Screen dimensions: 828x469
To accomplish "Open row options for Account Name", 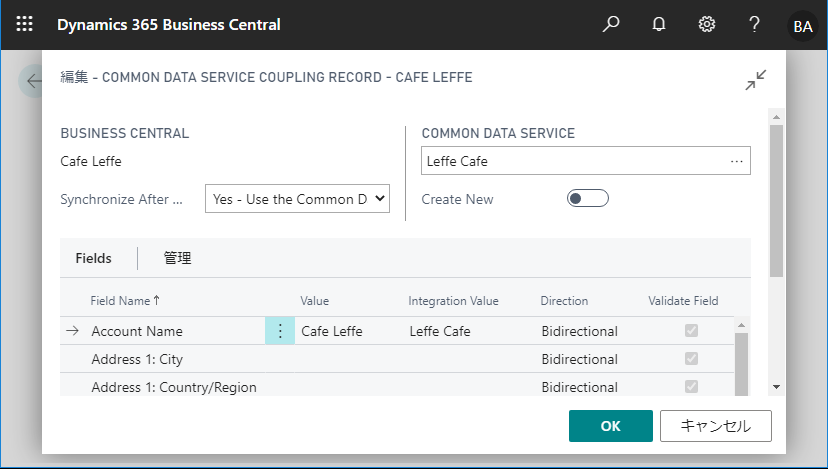I will pyautogui.click(x=280, y=331).
